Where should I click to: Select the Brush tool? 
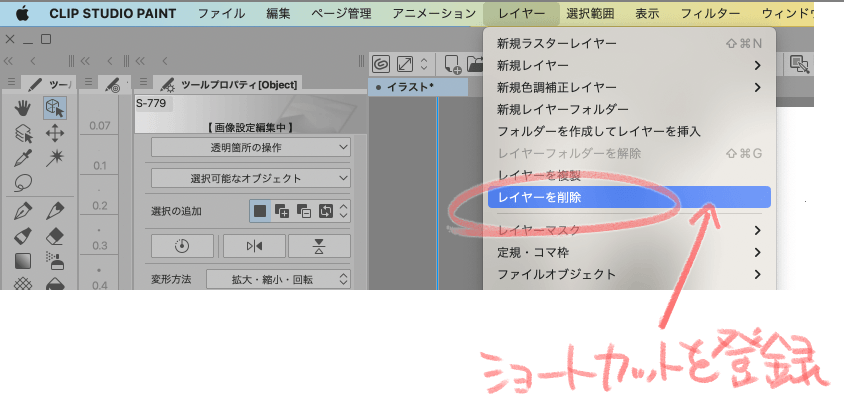coord(23,236)
